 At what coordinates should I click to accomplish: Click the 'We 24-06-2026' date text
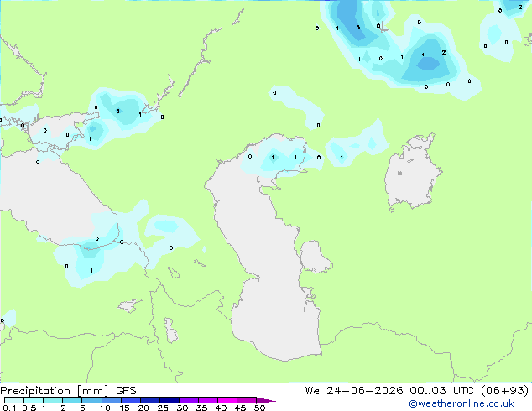click(354, 391)
